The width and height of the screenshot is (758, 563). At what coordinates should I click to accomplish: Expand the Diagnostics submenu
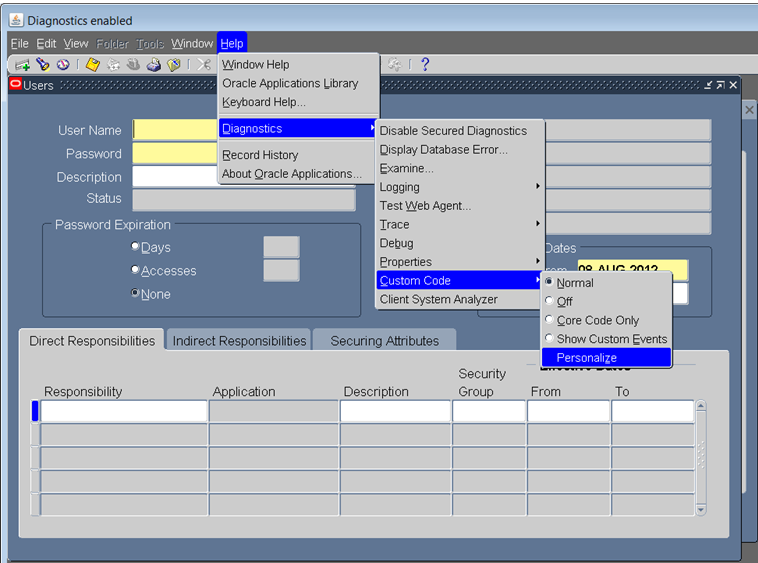297,129
